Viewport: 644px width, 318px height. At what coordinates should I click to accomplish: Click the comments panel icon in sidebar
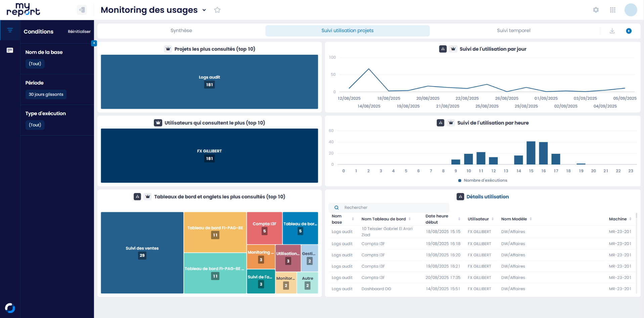tap(10, 50)
